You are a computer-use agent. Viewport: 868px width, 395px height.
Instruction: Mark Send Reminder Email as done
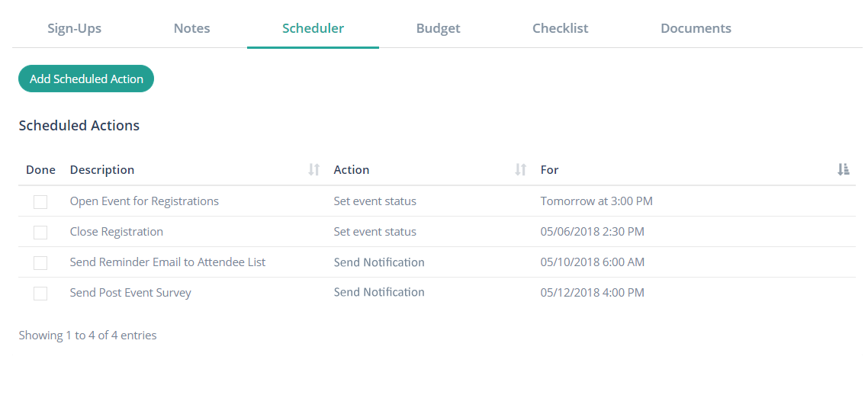(x=40, y=263)
